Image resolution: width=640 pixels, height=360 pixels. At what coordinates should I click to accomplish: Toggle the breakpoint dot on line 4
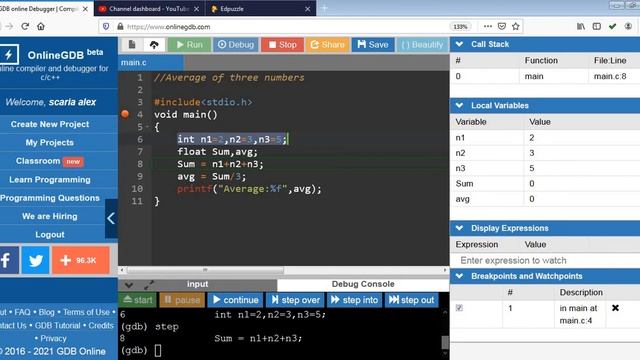pos(125,114)
